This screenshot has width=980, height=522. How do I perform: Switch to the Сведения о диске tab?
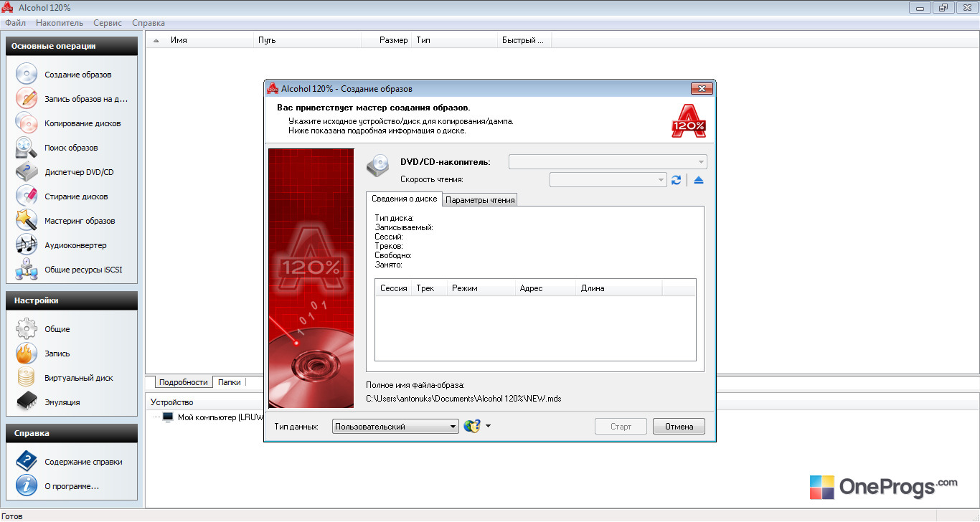[404, 199]
